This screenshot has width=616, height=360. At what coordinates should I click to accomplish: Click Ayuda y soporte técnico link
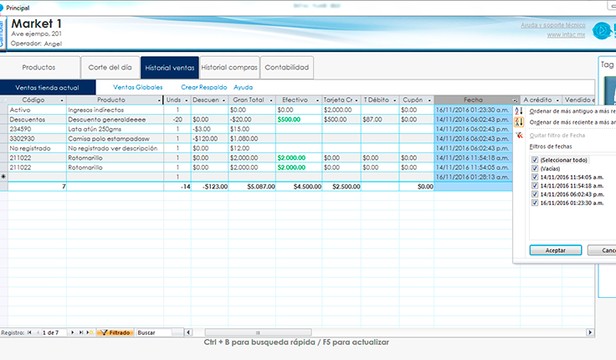(x=553, y=25)
